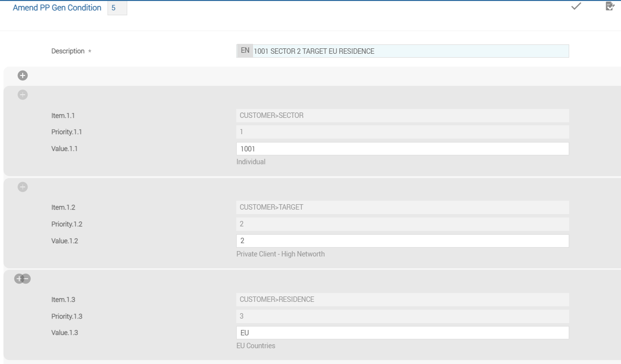Click into the Description text field
The height and width of the screenshot is (364, 621).
[409, 51]
